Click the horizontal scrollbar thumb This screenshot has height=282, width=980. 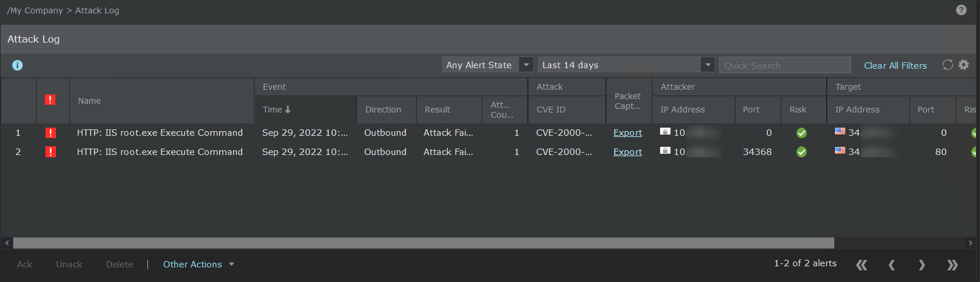click(424, 243)
